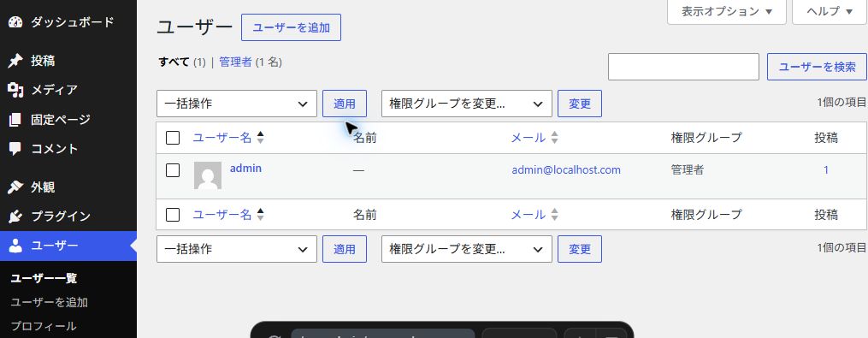This screenshot has height=338, width=868.
Task: Click the bottom 適用 button
Action: pyautogui.click(x=345, y=249)
